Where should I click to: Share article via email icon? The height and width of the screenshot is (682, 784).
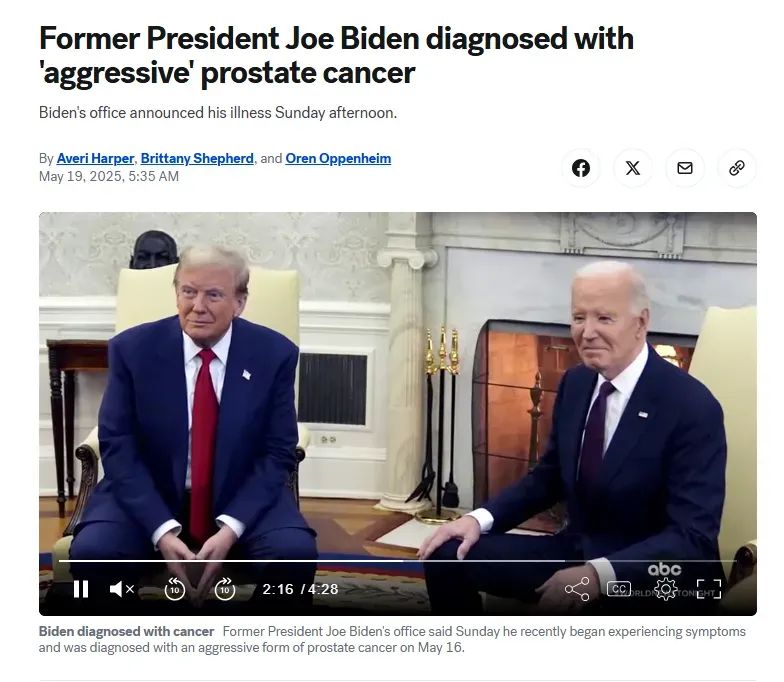tap(684, 168)
